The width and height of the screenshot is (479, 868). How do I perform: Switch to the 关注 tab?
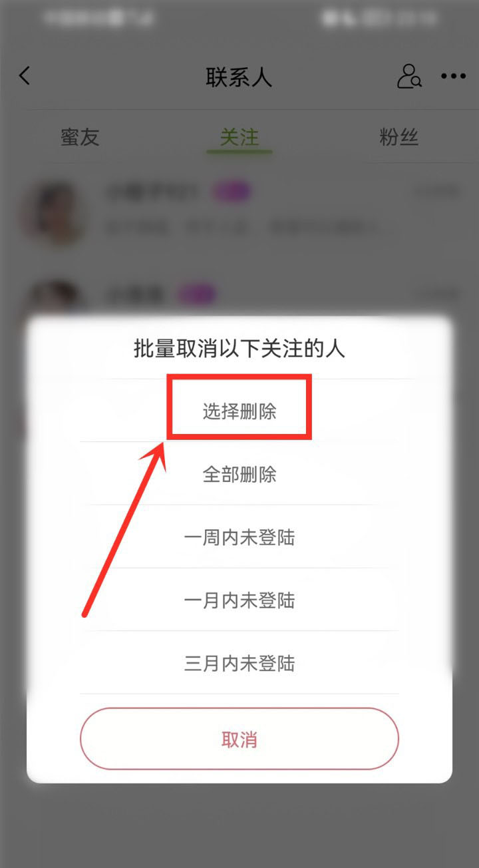(239, 137)
